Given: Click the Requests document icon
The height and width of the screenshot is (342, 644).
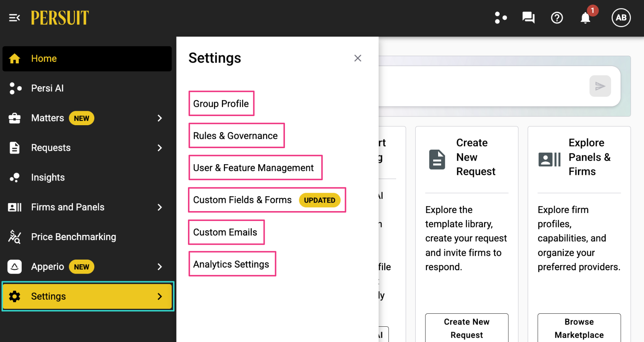Looking at the screenshot, I should point(15,148).
